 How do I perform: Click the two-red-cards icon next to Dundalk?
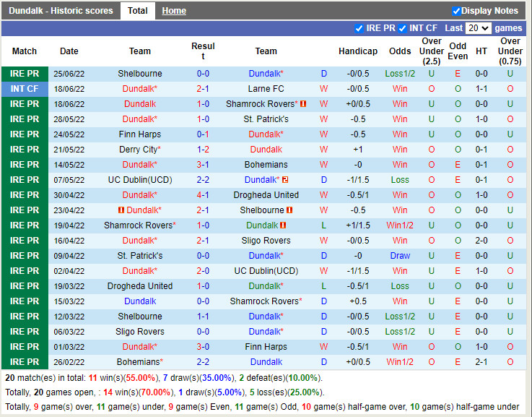point(285,180)
